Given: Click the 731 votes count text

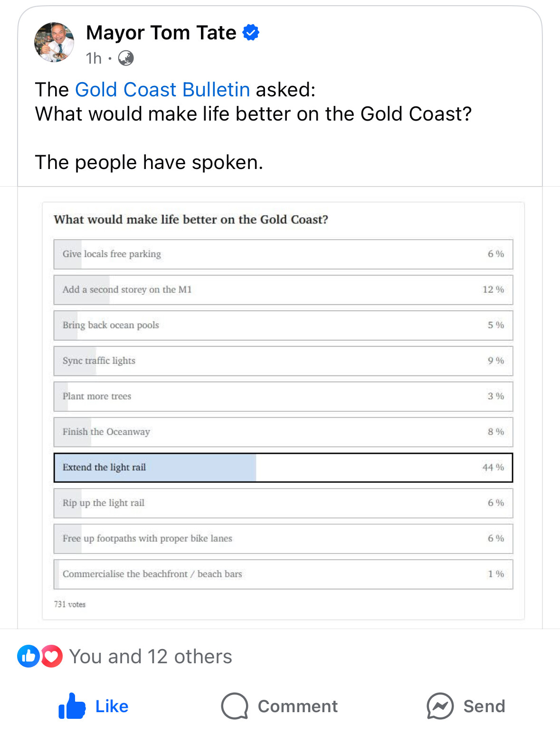Looking at the screenshot, I should [x=70, y=604].
